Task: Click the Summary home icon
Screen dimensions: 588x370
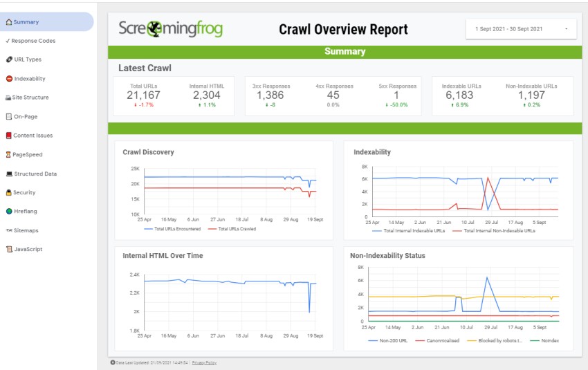Action: [8, 22]
